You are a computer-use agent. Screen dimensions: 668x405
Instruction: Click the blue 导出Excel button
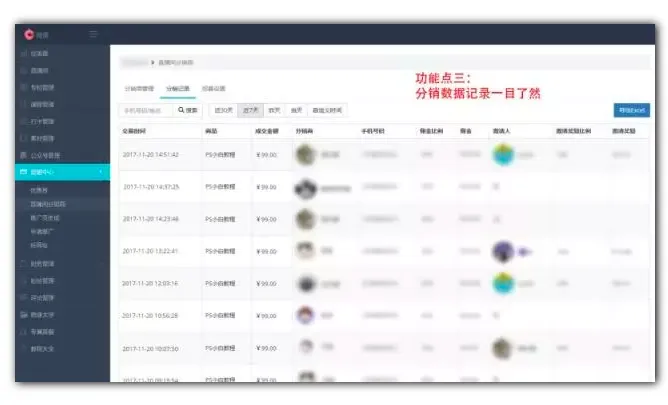pyautogui.click(x=632, y=110)
